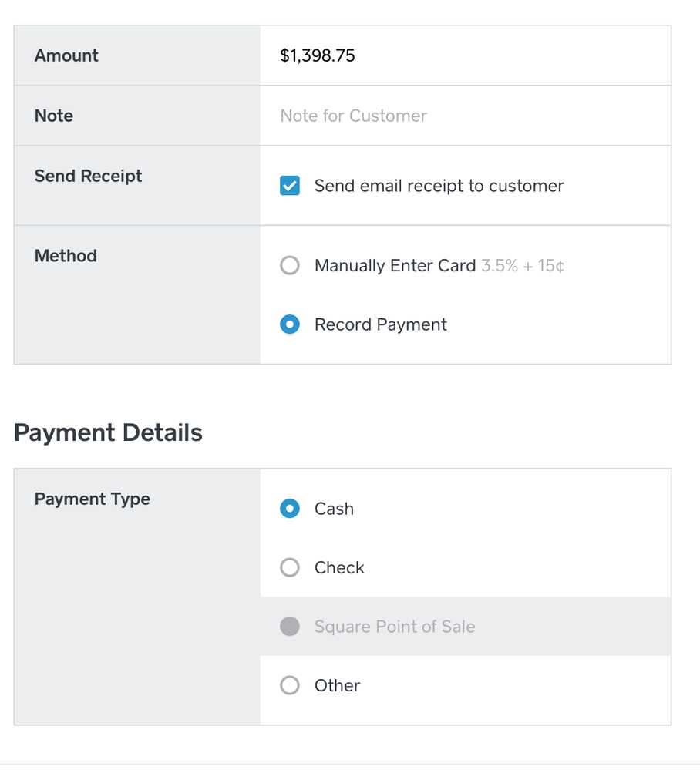Select the Record Payment method
700x770 pixels.
click(x=290, y=324)
